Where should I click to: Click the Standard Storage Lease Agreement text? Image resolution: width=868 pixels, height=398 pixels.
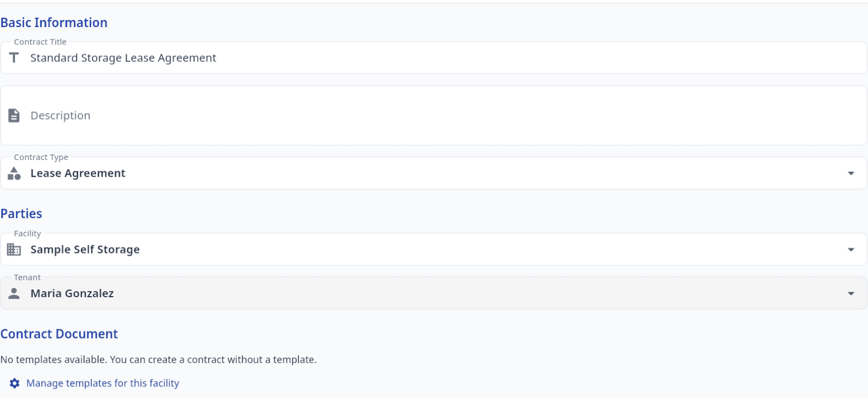point(123,58)
